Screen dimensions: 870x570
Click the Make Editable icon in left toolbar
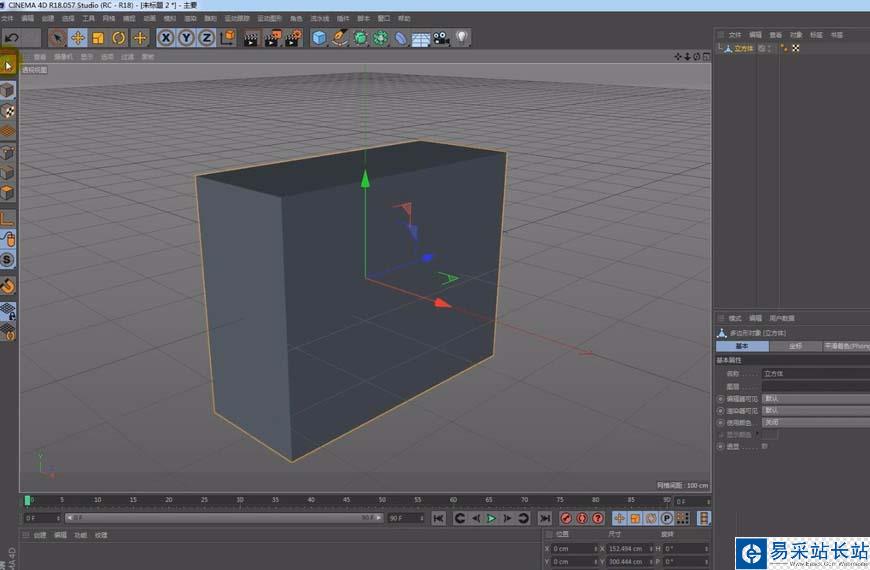point(8,65)
